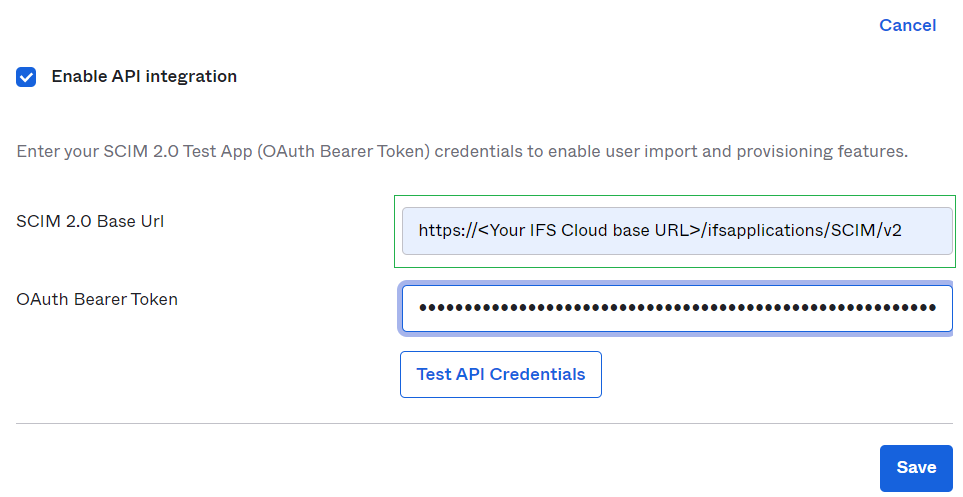The height and width of the screenshot is (497, 963).
Task: Verify credentials with Test API Credentials
Action: pyautogui.click(x=500, y=374)
